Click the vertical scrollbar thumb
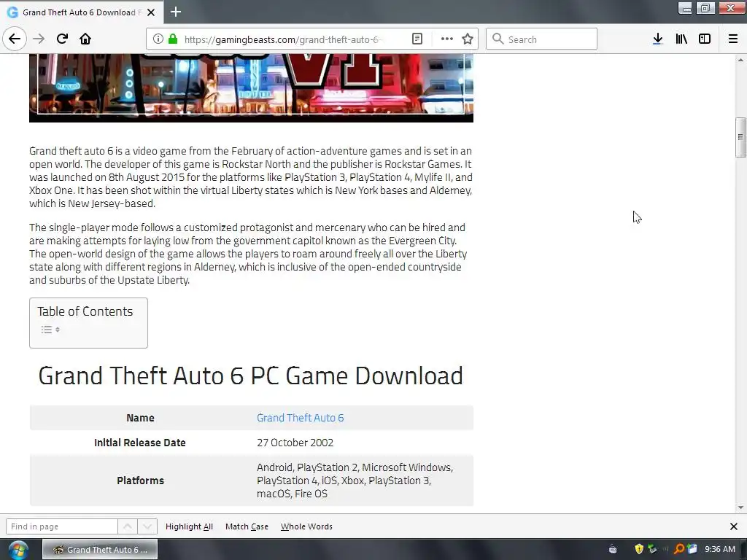This screenshot has width=747, height=560. click(x=740, y=137)
